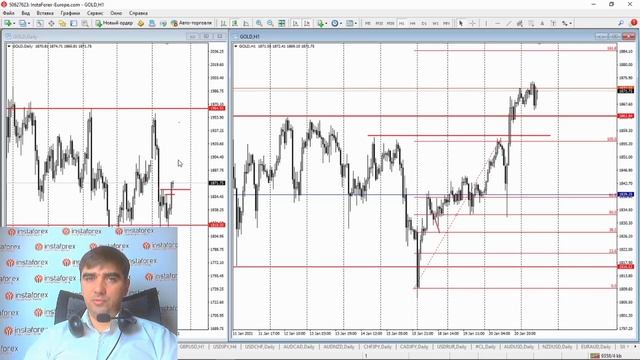Select the H4 timeframe button

(413, 23)
